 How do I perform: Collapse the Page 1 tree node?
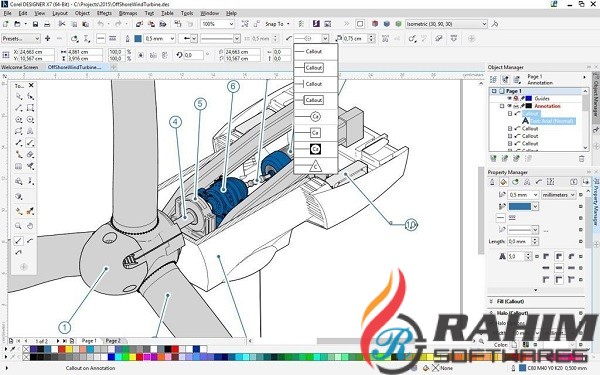pyautogui.click(x=494, y=91)
